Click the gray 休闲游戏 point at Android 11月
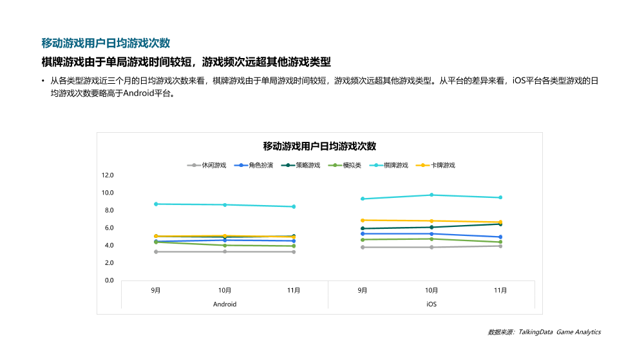644x363 pixels. (x=294, y=252)
